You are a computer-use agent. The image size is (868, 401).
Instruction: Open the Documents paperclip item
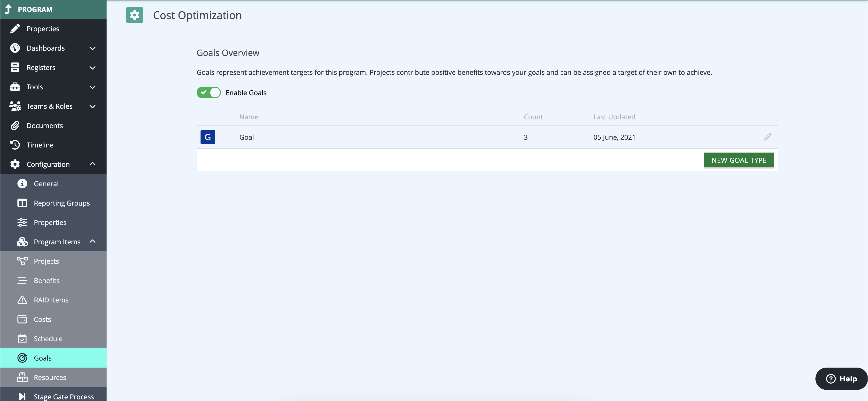(x=15, y=126)
